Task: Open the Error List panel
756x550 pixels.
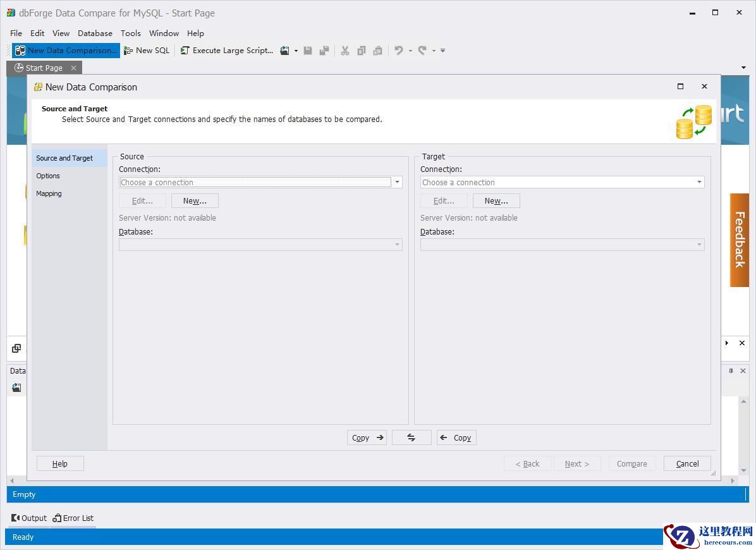Action: click(73, 518)
